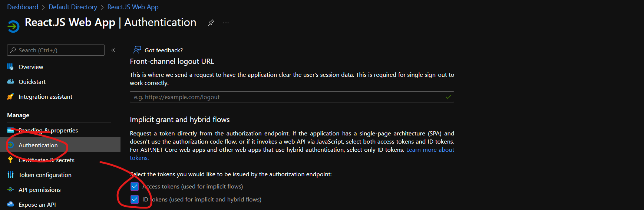The height and width of the screenshot is (210, 644).
Task: Toggle ID tokens checkbox
Action: tap(135, 199)
